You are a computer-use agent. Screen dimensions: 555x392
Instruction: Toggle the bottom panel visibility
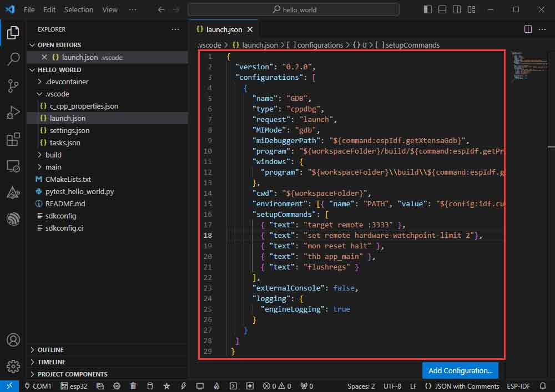[x=442, y=9]
